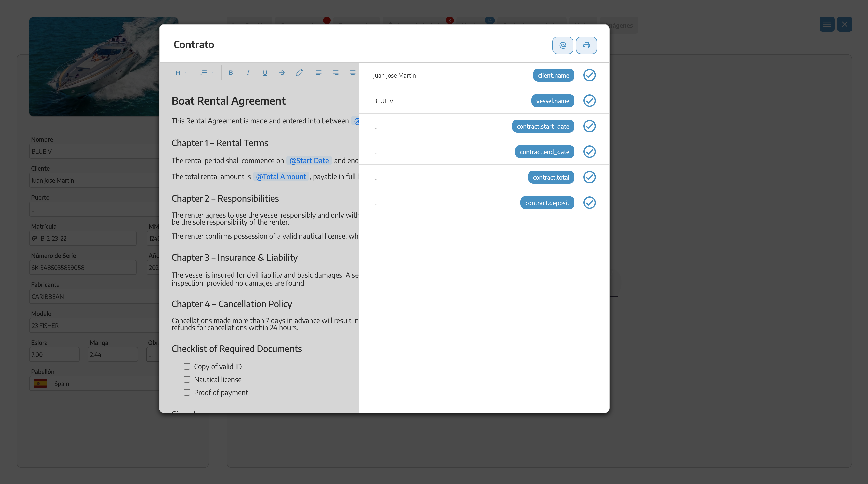The width and height of the screenshot is (868, 484).
Task: Open hamburger menu in background page
Action: (x=827, y=24)
